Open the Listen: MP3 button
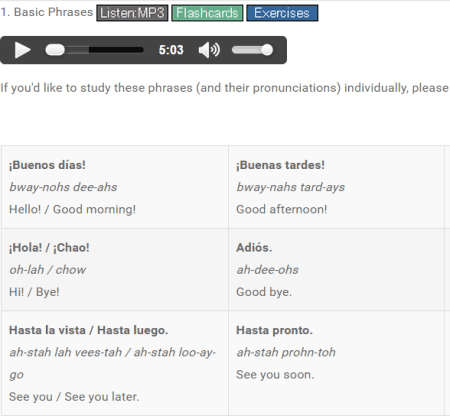Viewport: 450px width, 416px height. click(132, 13)
